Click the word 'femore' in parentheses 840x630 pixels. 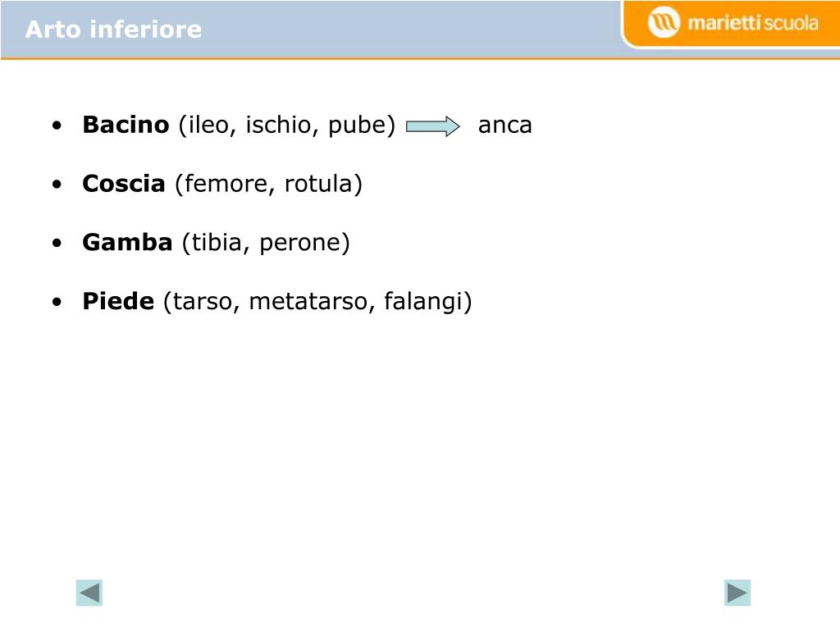coord(226,184)
